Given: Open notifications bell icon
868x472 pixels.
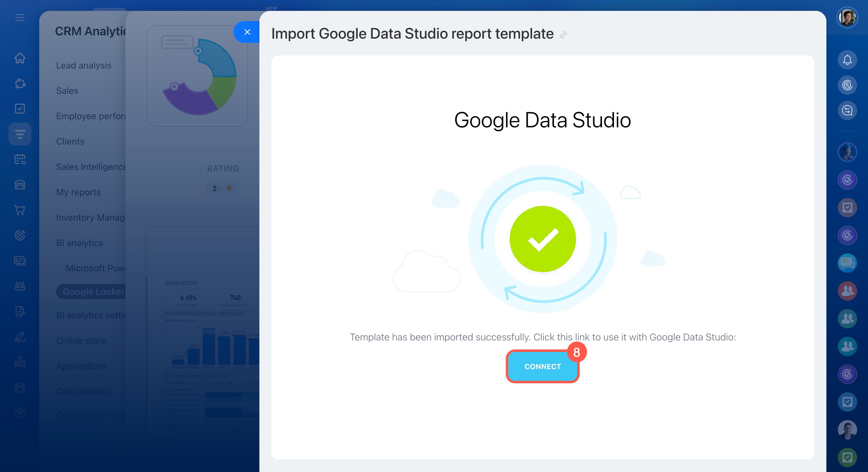Looking at the screenshot, I should 847,60.
